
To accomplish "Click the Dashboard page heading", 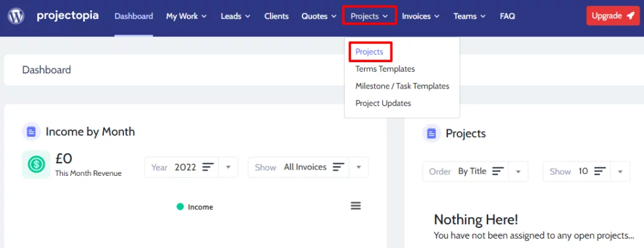I will point(47,70).
